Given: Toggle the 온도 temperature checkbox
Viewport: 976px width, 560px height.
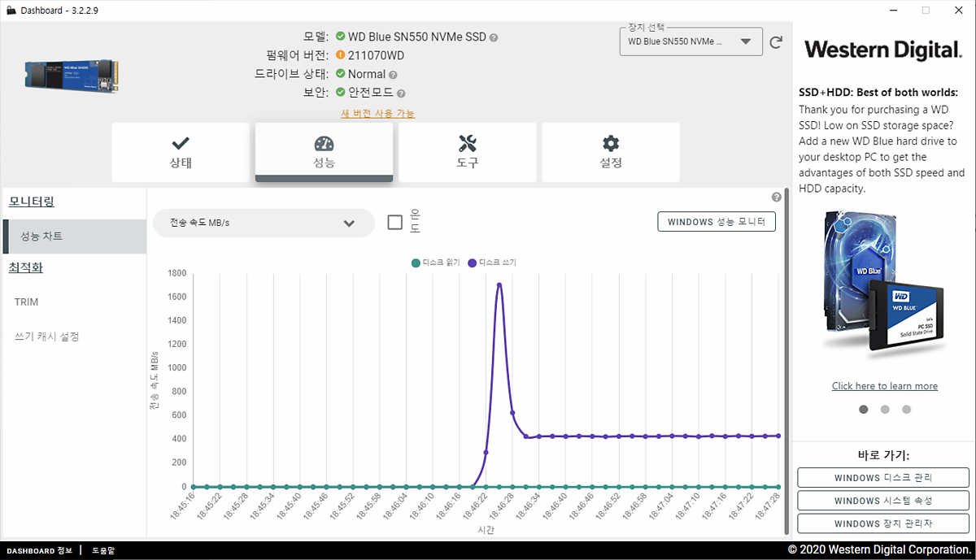Looking at the screenshot, I should 395,222.
